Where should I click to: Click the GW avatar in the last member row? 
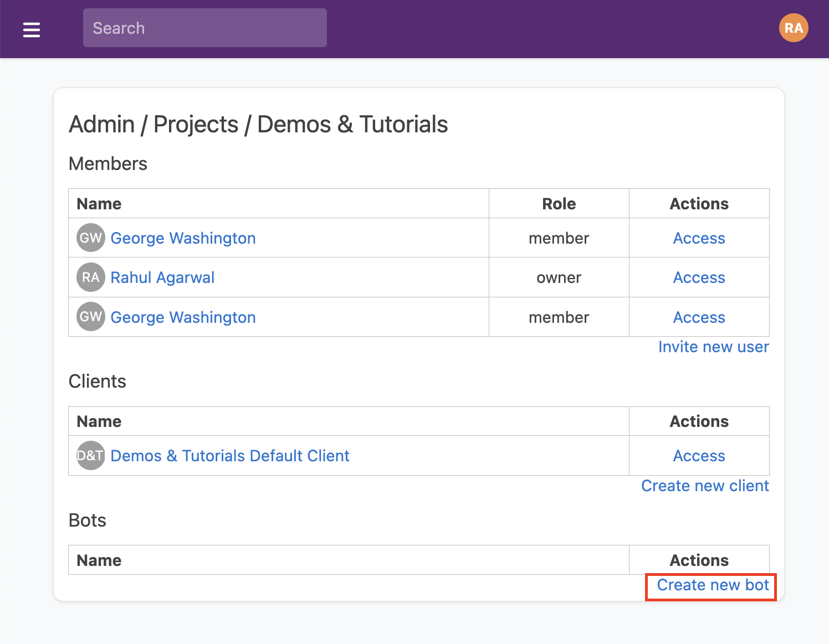pos(91,317)
